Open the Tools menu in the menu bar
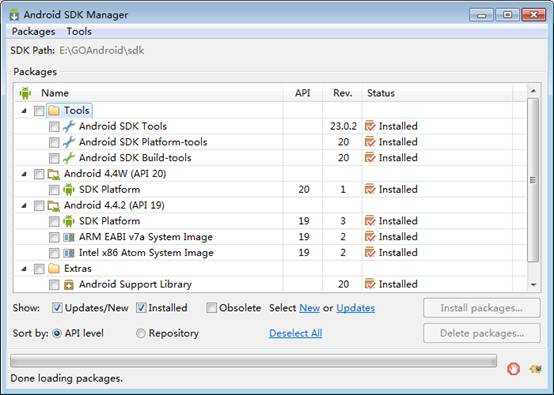Image resolution: width=554 pixels, height=395 pixels. (79, 31)
